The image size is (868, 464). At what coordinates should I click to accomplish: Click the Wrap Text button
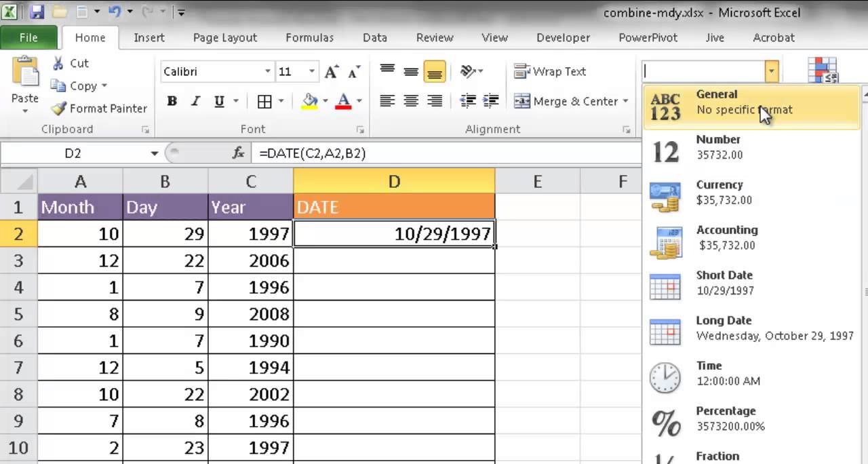[x=550, y=71]
